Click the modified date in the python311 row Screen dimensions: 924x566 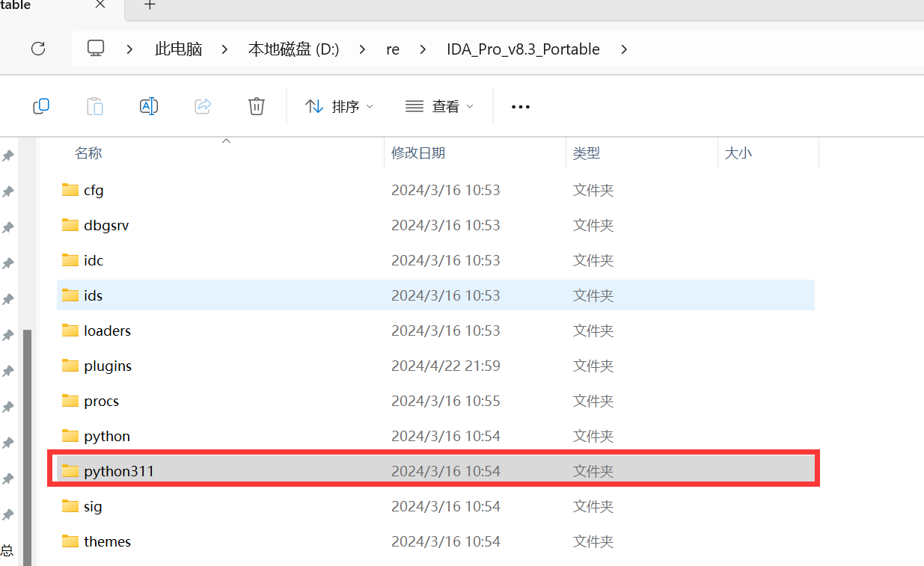click(446, 471)
